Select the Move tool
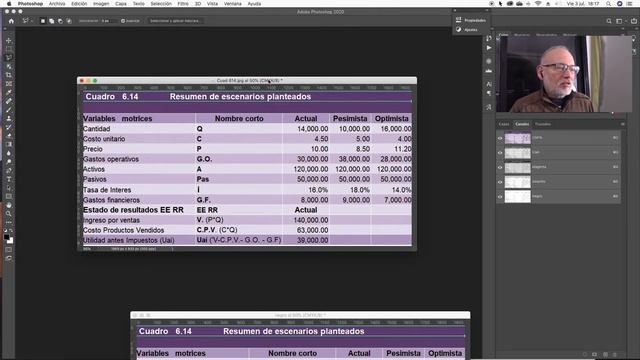 click(9, 40)
